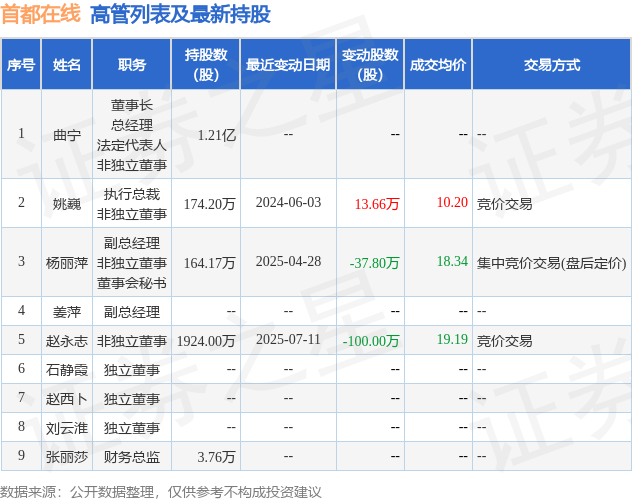The height and width of the screenshot is (501, 632).
Task: Click the 董事长 title text
Action: click(132, 105)
